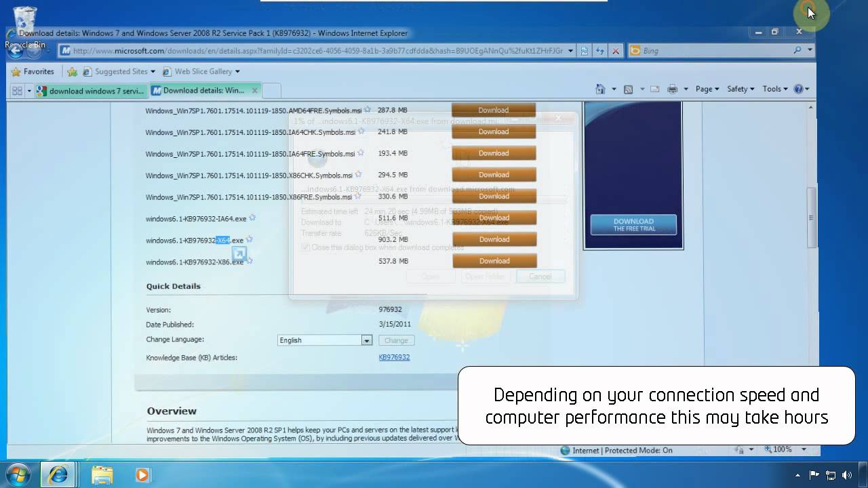
Task: Close the Download details tab
Action: pos(255,90)
